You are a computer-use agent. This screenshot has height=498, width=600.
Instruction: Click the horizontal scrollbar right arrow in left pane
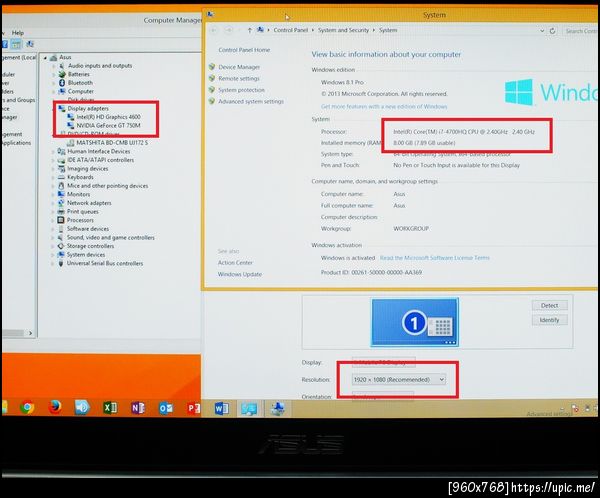30,333
